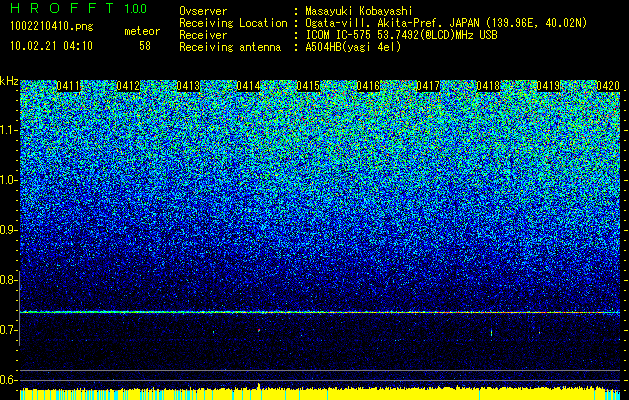Select the version number 1.0.0
This screenshot has width=629, height=400.
(x=136, y=9)
